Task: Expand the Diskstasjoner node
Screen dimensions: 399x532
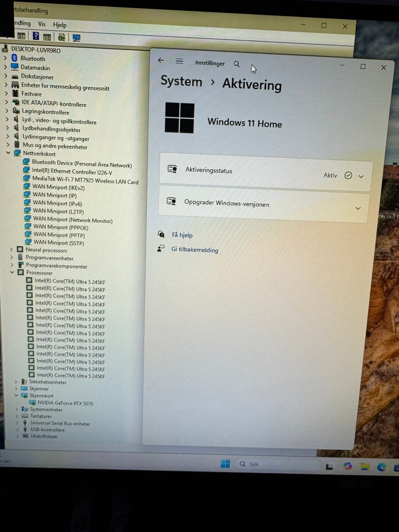Action: (x=6, y=76)
